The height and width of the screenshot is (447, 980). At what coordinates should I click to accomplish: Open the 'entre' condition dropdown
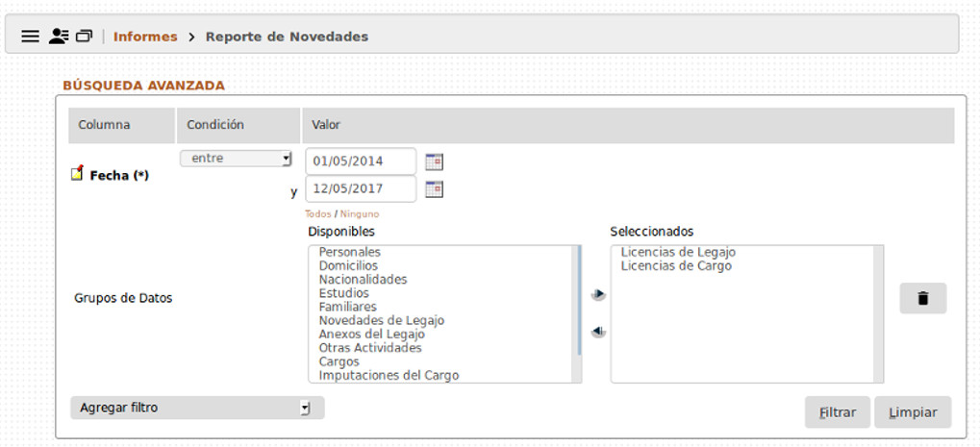(x=236, y=159)
